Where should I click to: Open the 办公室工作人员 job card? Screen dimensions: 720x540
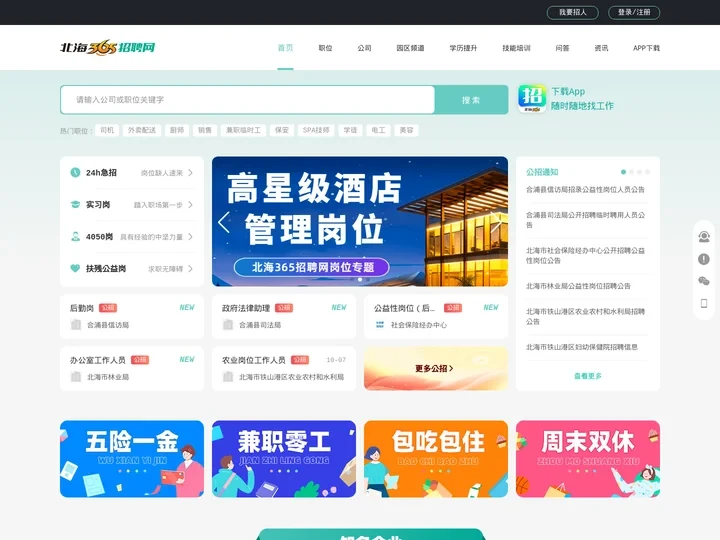[x=132, y=368]
